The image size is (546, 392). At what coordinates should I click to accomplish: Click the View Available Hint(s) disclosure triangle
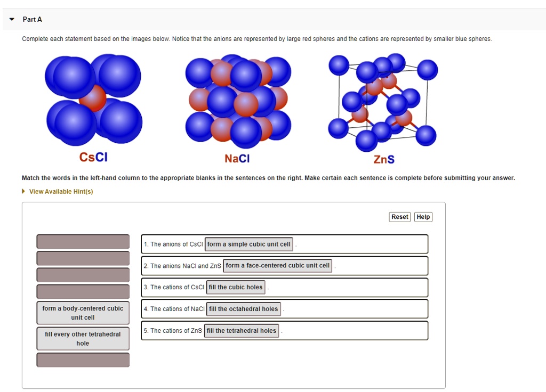23,191
